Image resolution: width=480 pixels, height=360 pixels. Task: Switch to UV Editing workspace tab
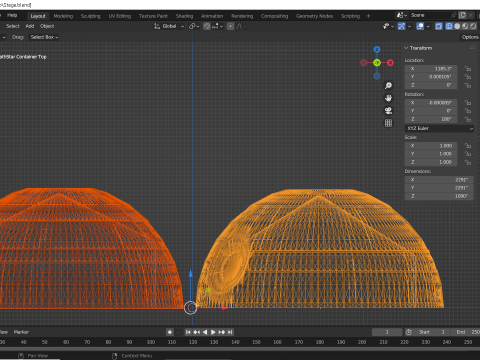click(120, 16)
